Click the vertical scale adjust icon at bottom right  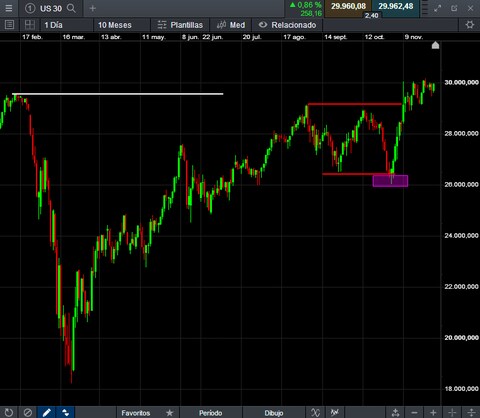click(x=471, y=413)
